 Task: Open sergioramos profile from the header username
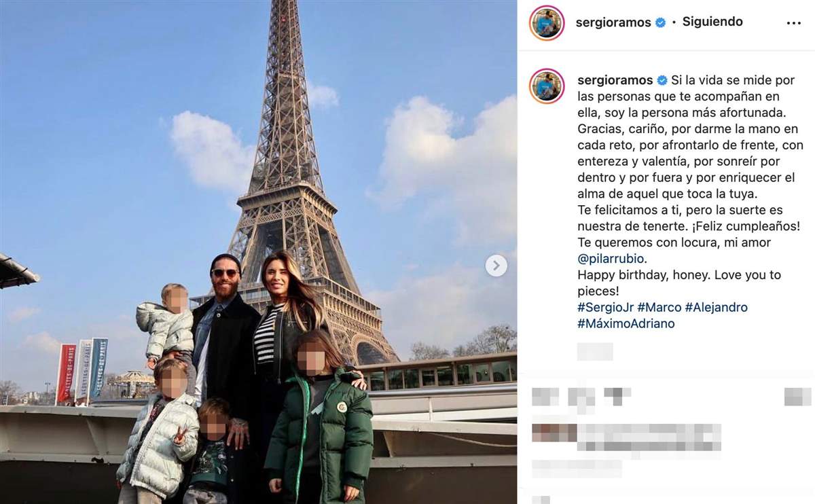point(613,22)
